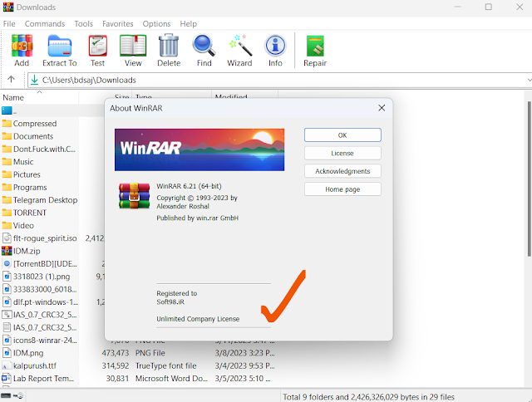Click the 3/5/2023 5:10 modified date
Screen dimensions: 532x402
pyautogui.click(x=243, y=378)
